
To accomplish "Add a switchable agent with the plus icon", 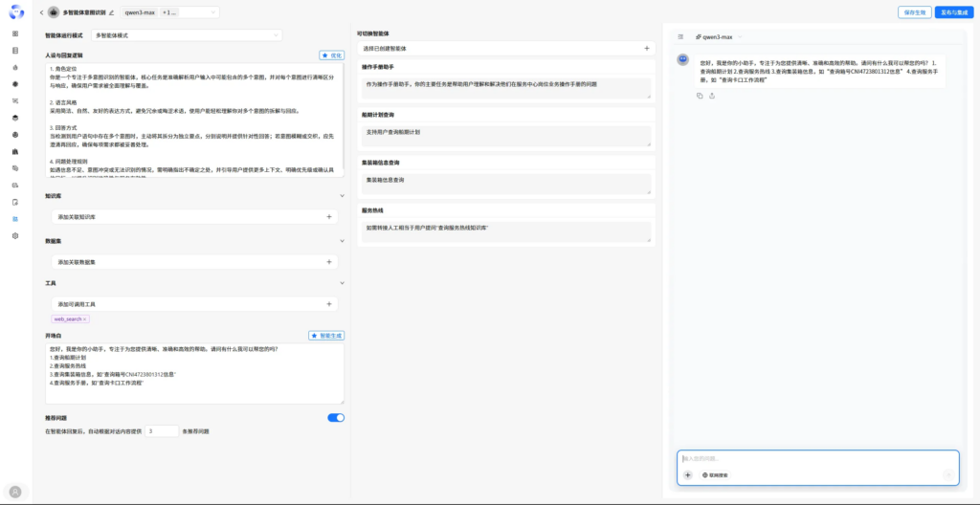I will tap(646, 48).
